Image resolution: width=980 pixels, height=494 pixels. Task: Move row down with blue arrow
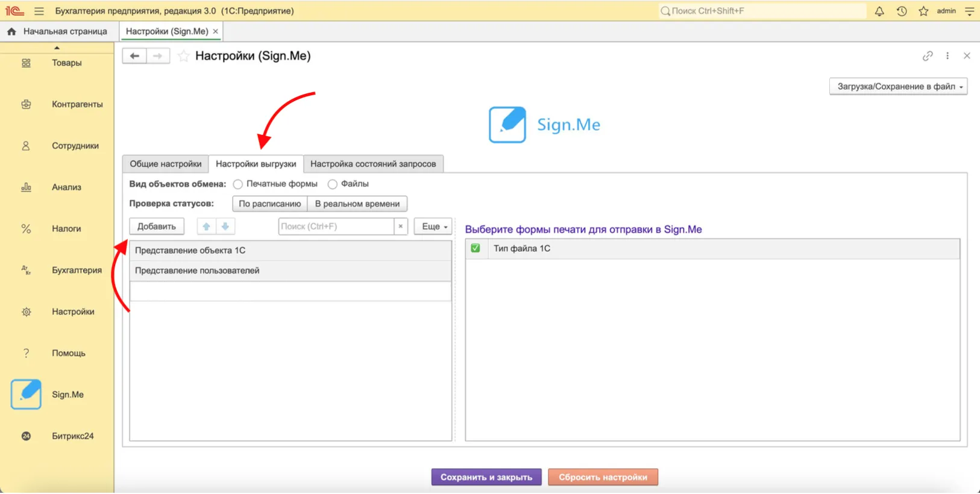(x=225, y=227)
